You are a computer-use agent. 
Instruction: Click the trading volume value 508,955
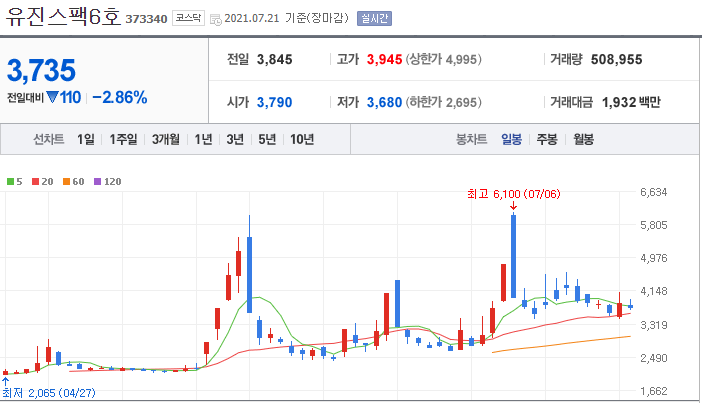pos(616,59)
